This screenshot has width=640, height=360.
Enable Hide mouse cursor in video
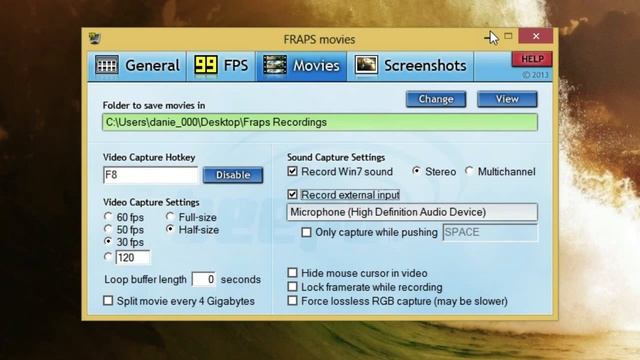tap(293, 273)
